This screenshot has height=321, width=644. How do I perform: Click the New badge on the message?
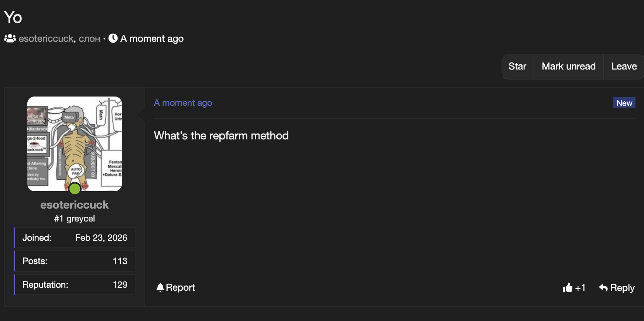point(624,103)
